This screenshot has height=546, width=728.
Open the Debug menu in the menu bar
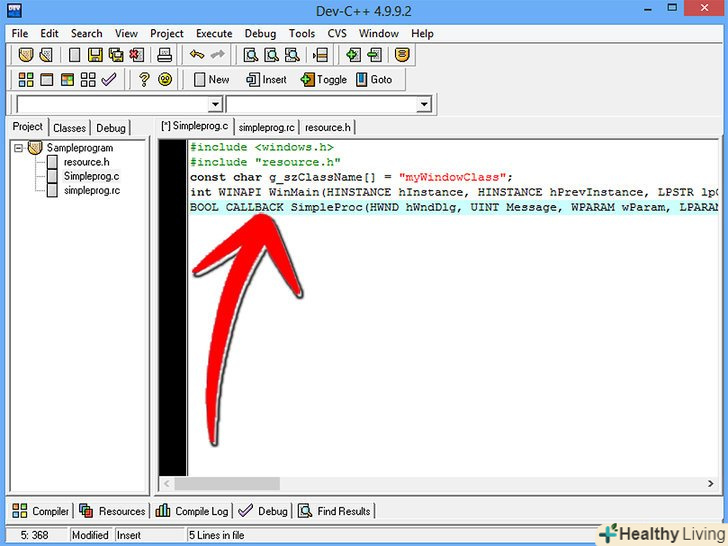tap(260, 33)
